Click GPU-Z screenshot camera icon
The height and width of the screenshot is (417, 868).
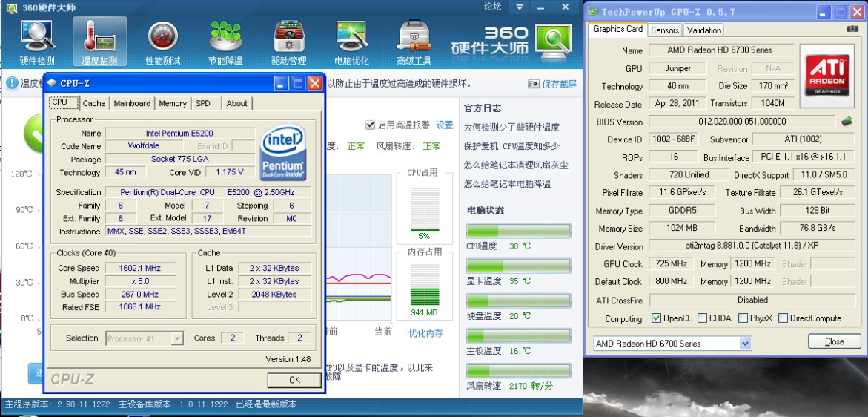852,29
